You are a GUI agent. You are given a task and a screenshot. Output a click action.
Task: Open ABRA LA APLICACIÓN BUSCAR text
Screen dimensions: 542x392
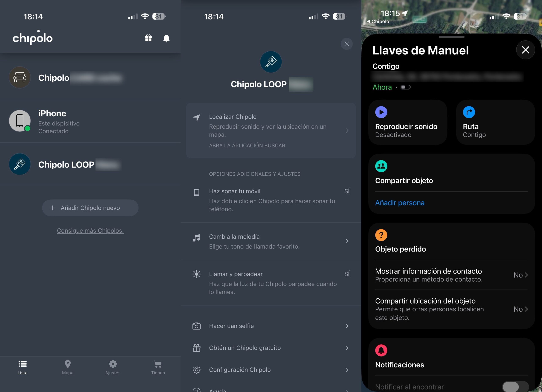coord(247,146)
